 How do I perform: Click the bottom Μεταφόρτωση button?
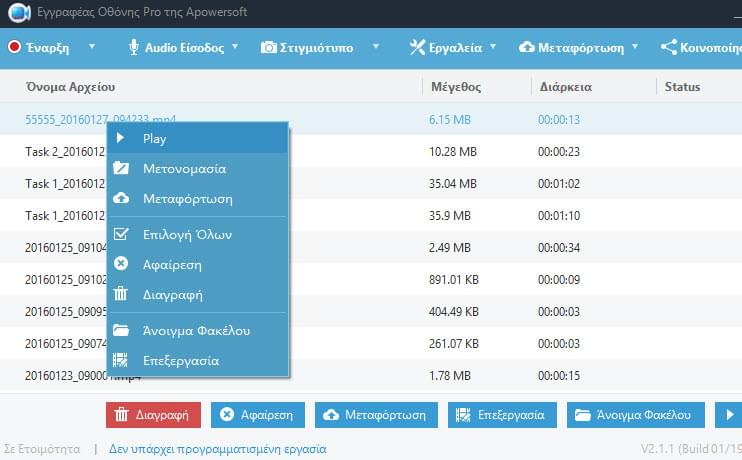[376, 415]
